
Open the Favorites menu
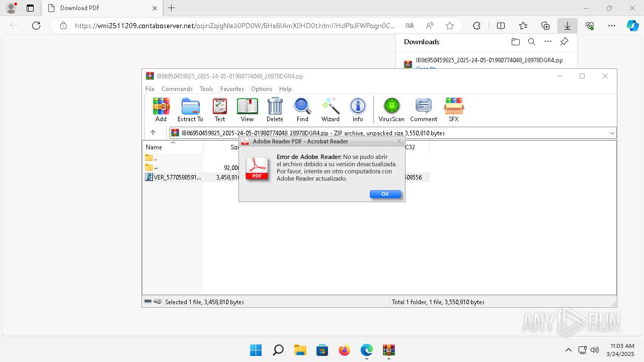pyautogui.click(x=232, y=89)
